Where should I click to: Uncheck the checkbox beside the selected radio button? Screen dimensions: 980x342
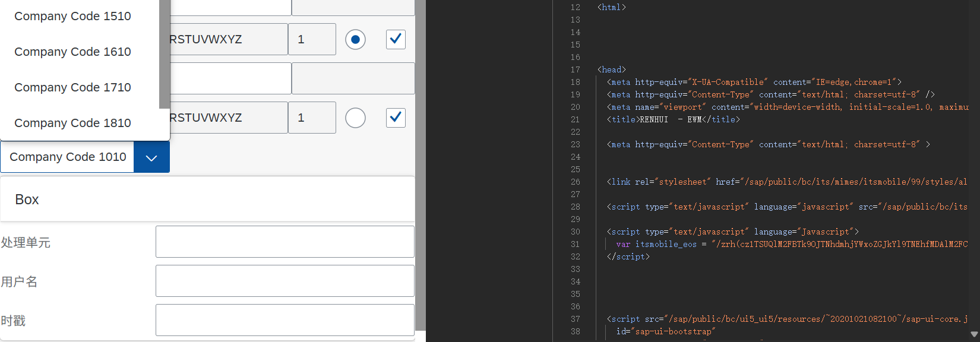pyautogui.click(x=396, y=39)
